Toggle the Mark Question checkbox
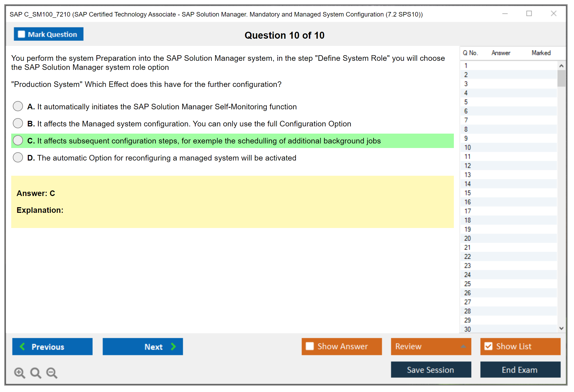 (21, 34)
